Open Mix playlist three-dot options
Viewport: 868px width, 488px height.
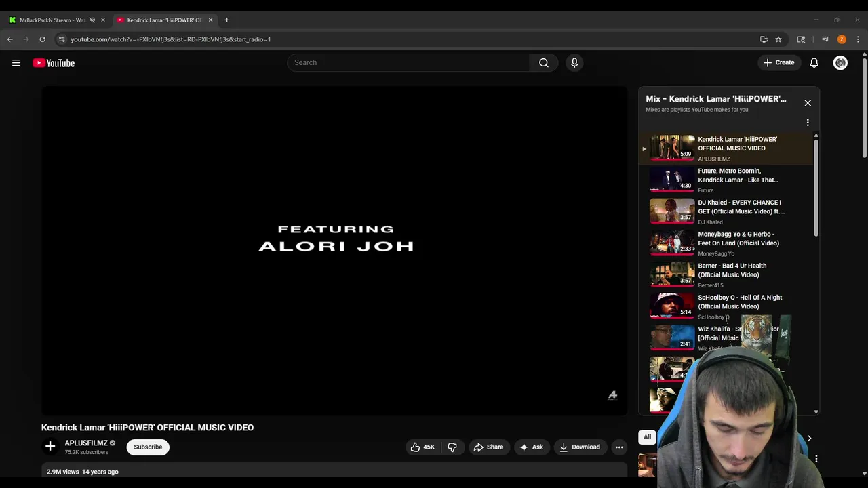click(x=808, y=123)
